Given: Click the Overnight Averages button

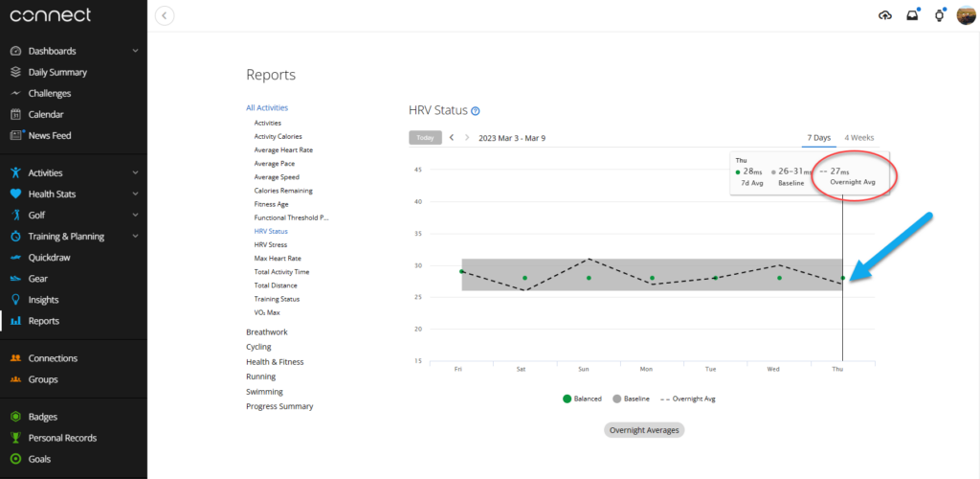Looking at the screenshot, I should pyautogui.click(x=644, y=430).
